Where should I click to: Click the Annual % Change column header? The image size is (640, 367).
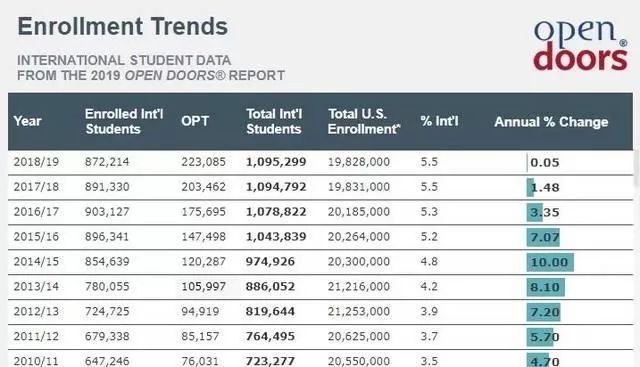point(551,122)
